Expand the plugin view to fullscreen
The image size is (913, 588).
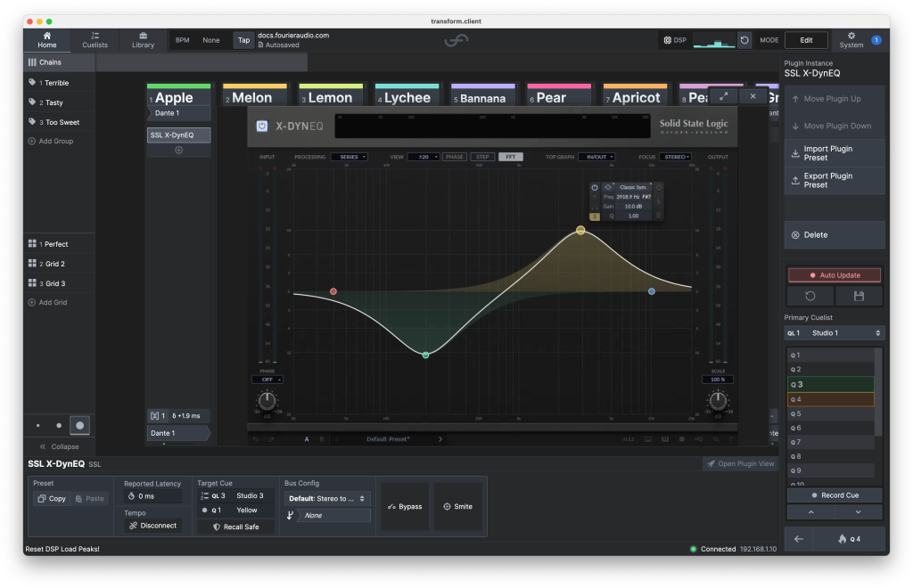pyautogui.click(x=723, y=96)
